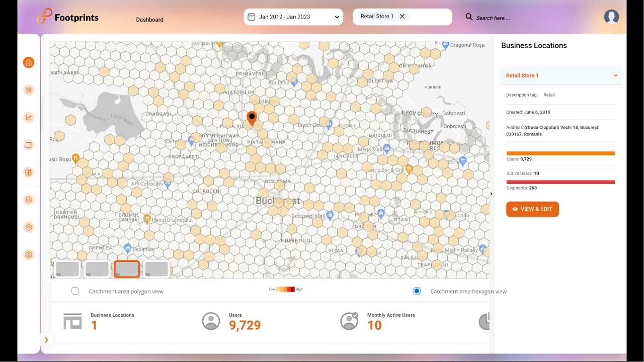Click the 9,729 Users value
This screenshot has height=362, width=644.
245,325
